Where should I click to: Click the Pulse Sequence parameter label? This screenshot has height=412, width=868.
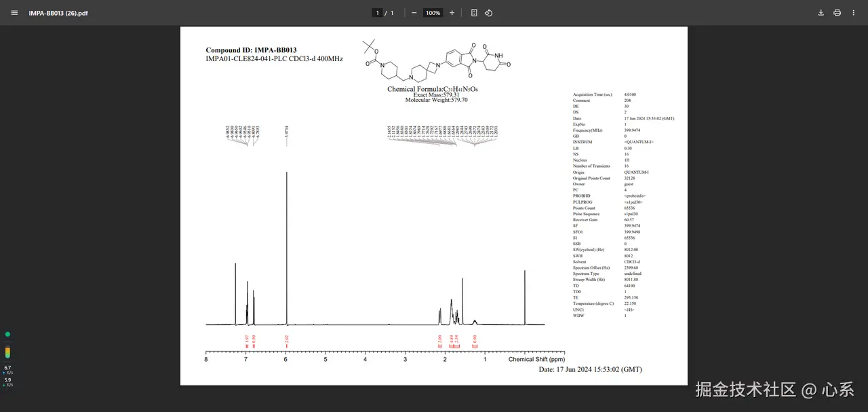click(x=586, y=214)
